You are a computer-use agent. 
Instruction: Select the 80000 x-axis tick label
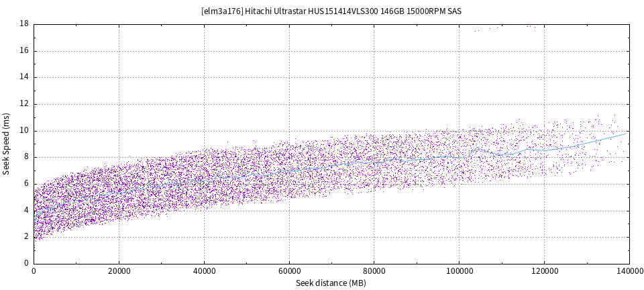[374, 271]
